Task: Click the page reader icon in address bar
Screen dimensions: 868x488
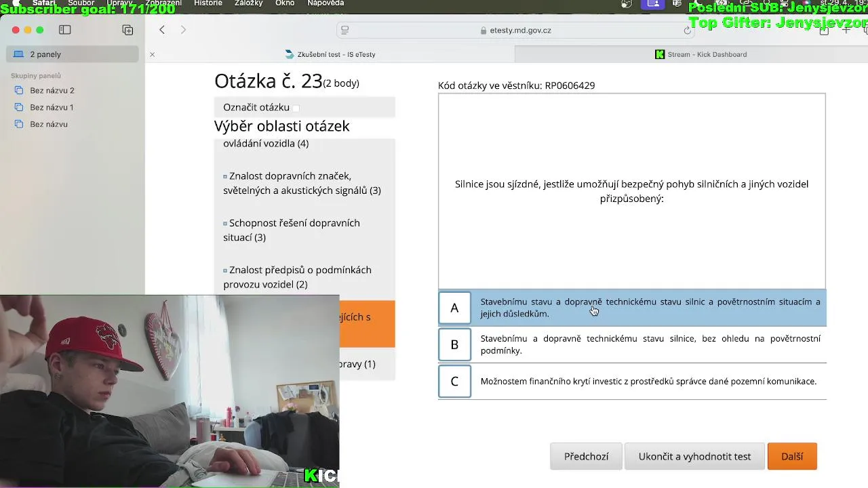Action: (344, 30)
